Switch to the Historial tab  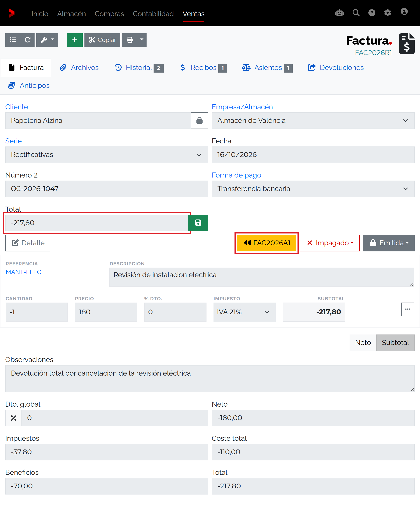click(139, 68)
